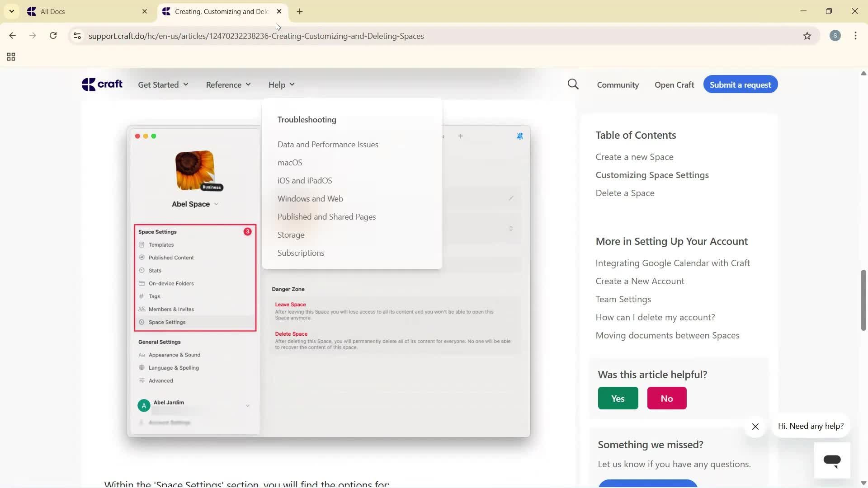Viewport: 868px width, 488px height.
Task: Open the 'Delete a Space' link in Table of Contents
Action: [624, 192]
